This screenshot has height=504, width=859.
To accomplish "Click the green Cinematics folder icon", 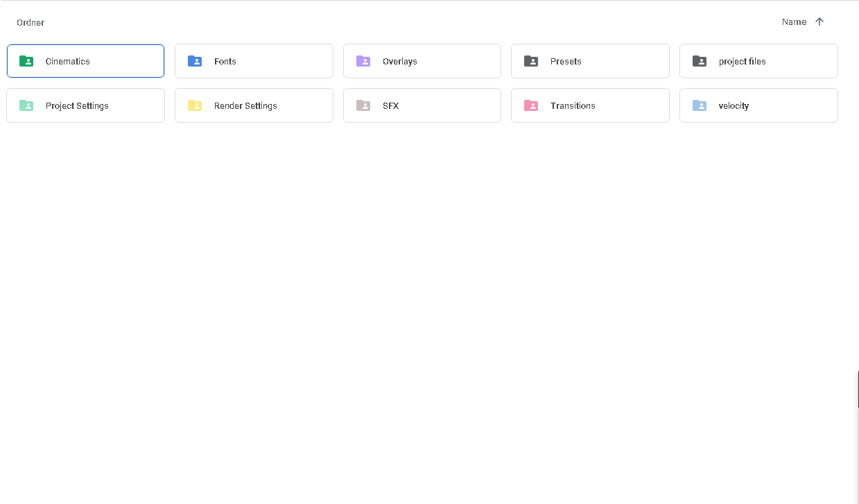I will pos(26,61).
